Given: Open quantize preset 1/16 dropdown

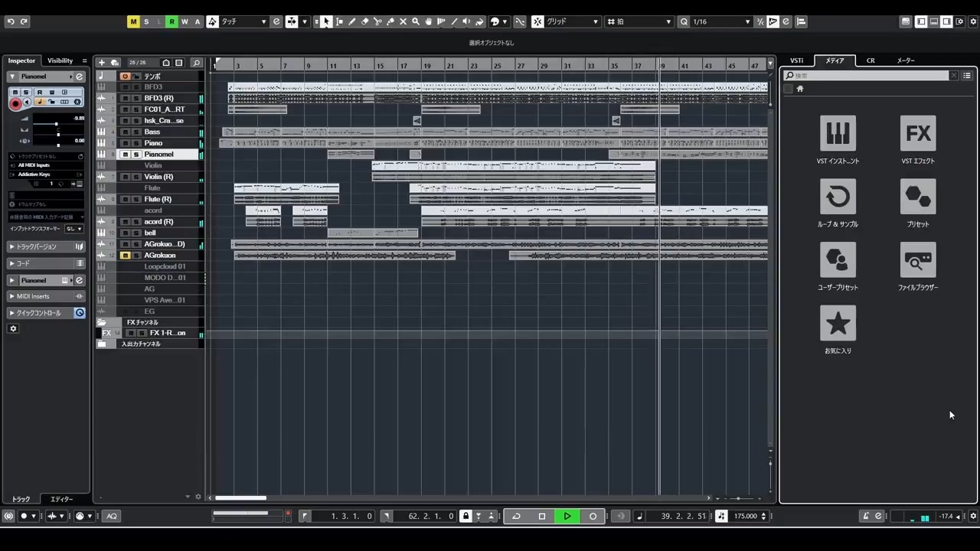Looking at the screenshot, I should tap(721, 21).
